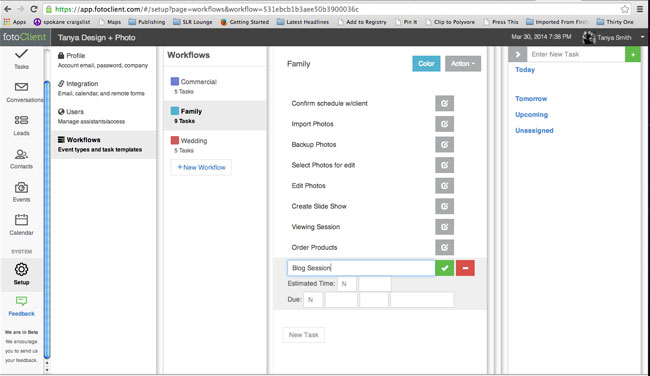Screen dimensions: 650x376
Task: Edit the Import Photos task
Action: pos(444,124)
